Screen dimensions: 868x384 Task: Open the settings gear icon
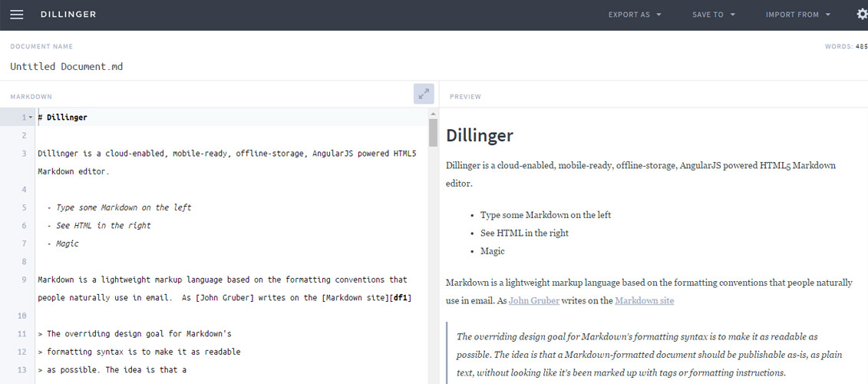click(862, 15)
